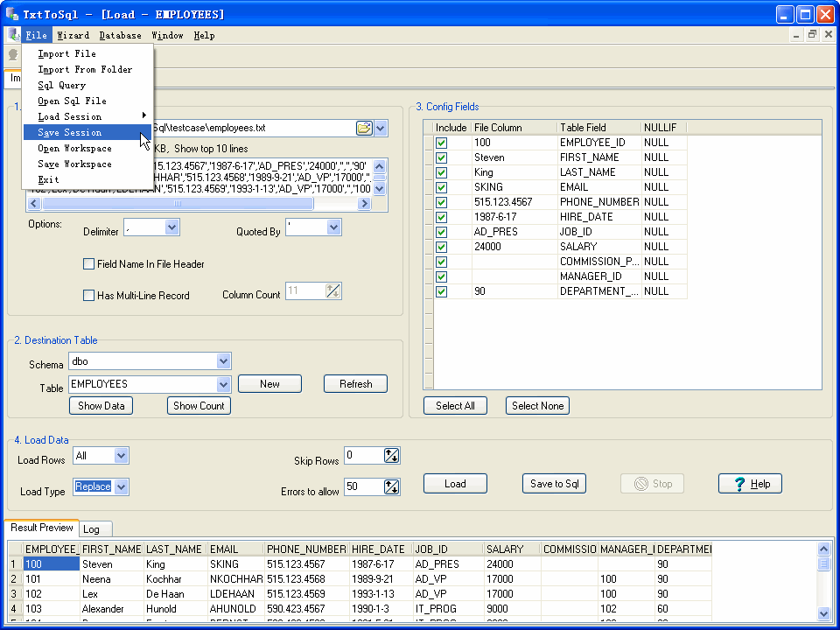
Task: Uncheck Include for MANAGER_ID field
Action: 441,277
